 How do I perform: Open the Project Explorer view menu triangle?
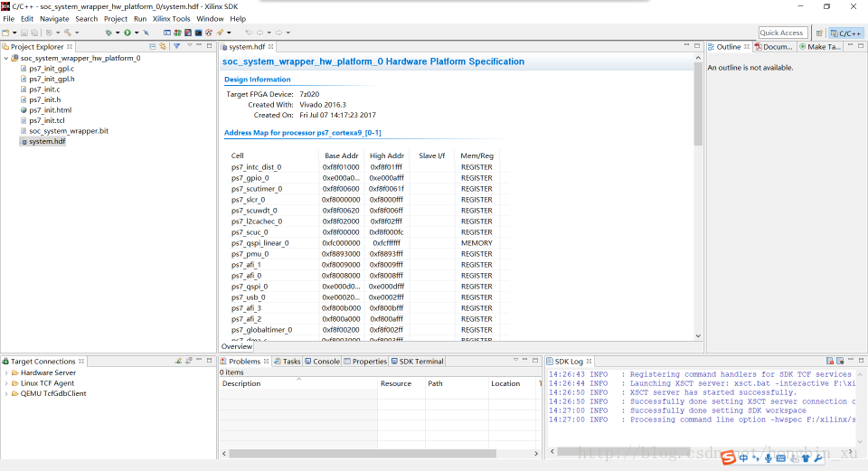189,46
